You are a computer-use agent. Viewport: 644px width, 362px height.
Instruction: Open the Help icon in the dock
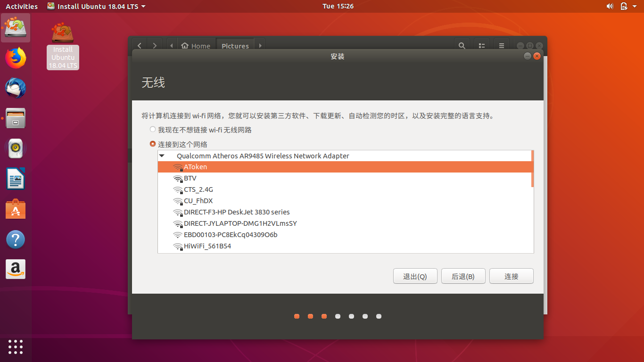(x=16, y=239)
